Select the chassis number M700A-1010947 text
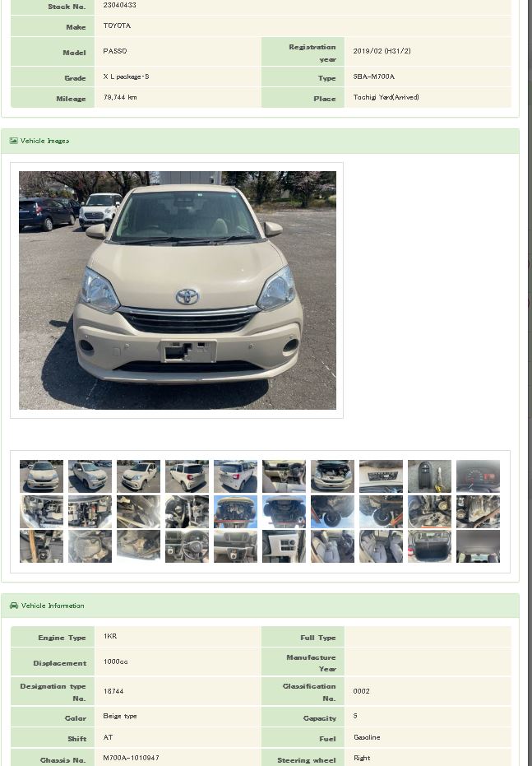Screen dimensions: 532x766 131,758
